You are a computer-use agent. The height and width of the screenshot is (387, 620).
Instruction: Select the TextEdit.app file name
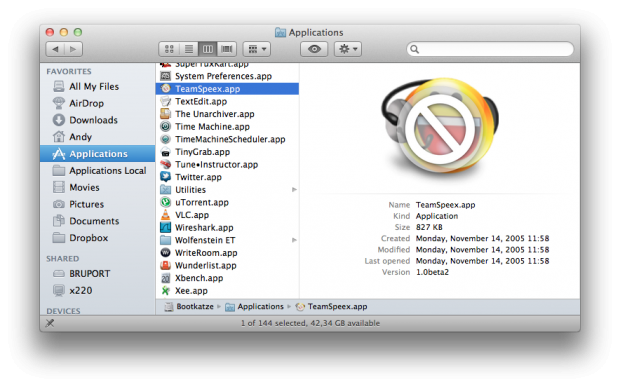point(201,102)
